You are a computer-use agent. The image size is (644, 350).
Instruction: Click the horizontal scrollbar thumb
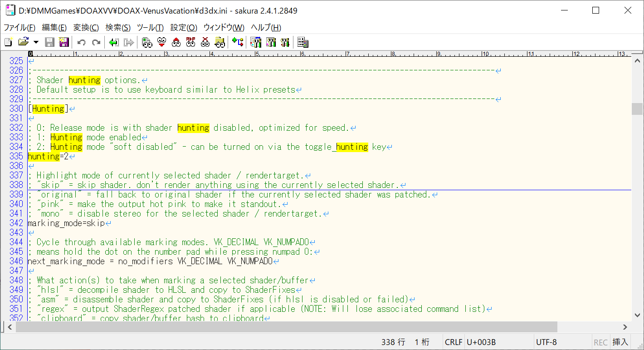[286, 327]
